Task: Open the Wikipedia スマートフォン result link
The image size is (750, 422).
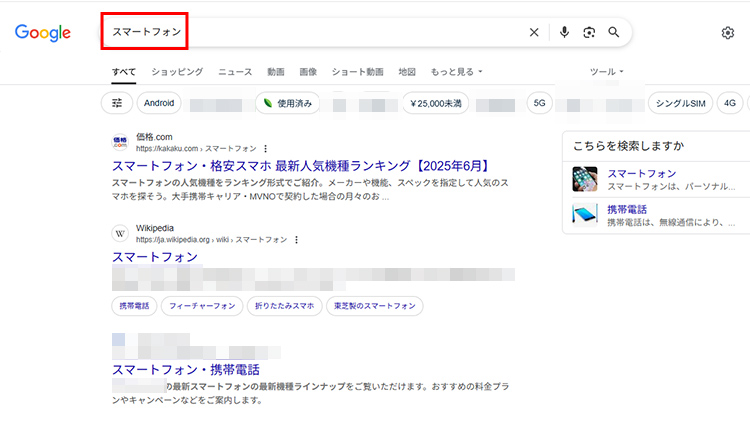Action: 155,257
